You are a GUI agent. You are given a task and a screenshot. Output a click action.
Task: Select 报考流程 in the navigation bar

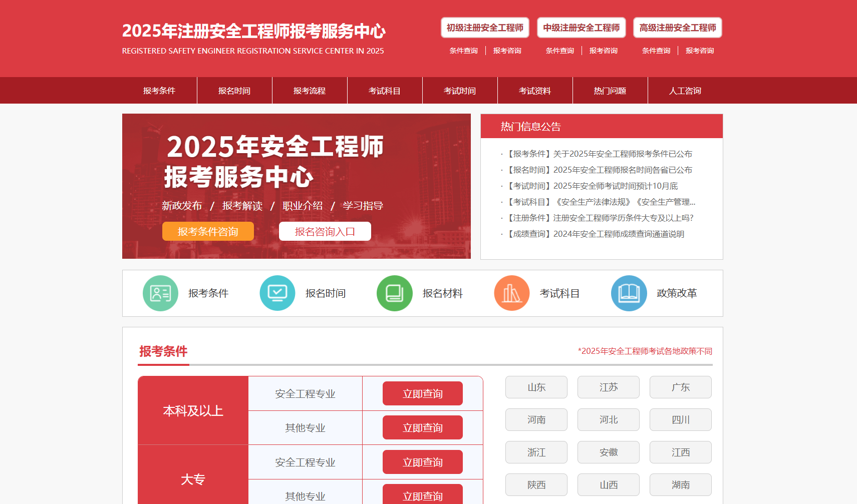[310, 91]
